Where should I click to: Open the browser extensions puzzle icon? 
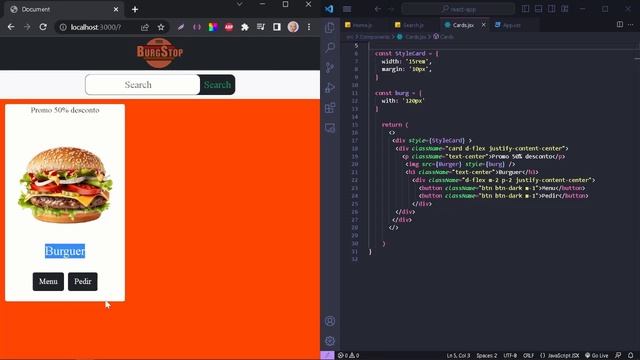click(x=244, y=27)
